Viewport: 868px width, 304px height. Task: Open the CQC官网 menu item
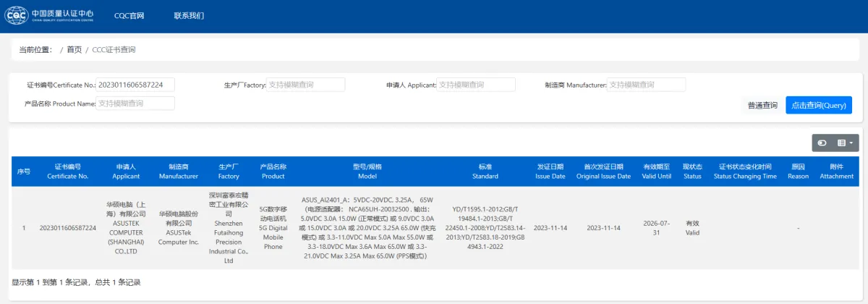[x=129, y=15]
